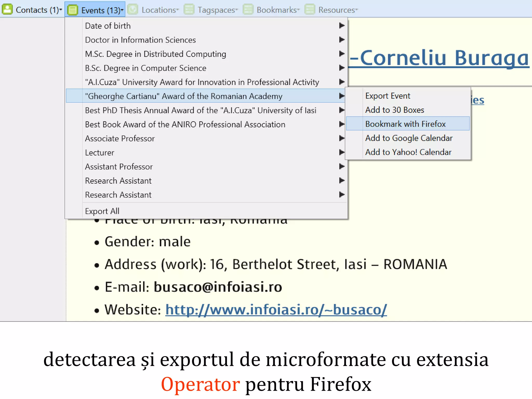Choose Export Event in submenu
This screenshot has width=532, height=399.
[x=408, y=96]
